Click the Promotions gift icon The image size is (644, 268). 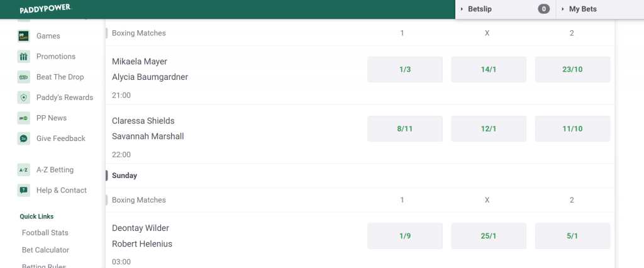[x=24, y=57]
